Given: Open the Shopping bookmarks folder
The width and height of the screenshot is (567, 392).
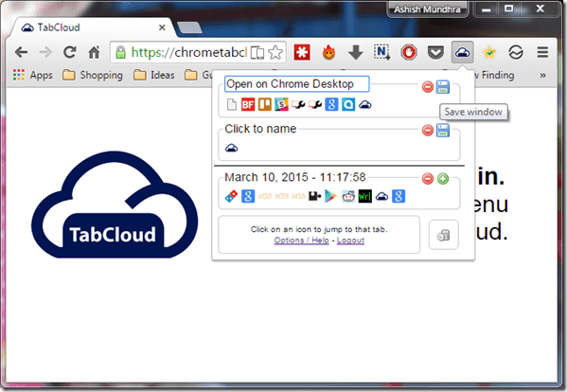Looking at the screenshot, I should coord(93,75).
